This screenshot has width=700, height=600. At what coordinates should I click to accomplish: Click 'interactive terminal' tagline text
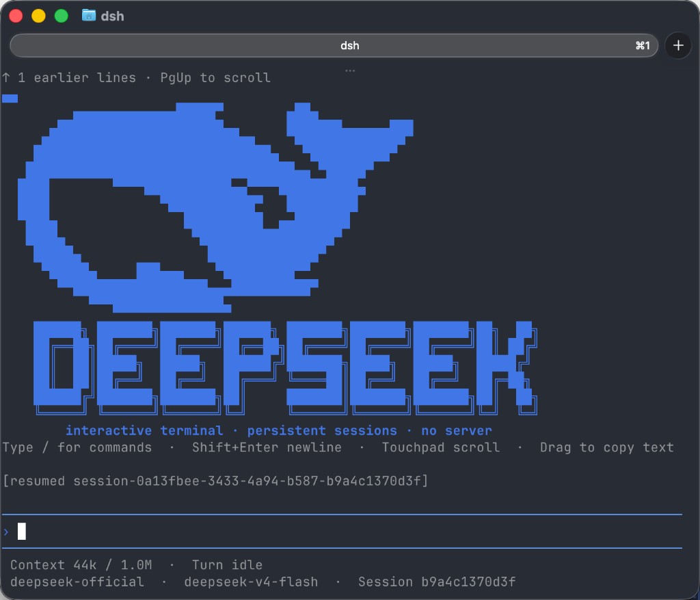[x=144, y=431]
